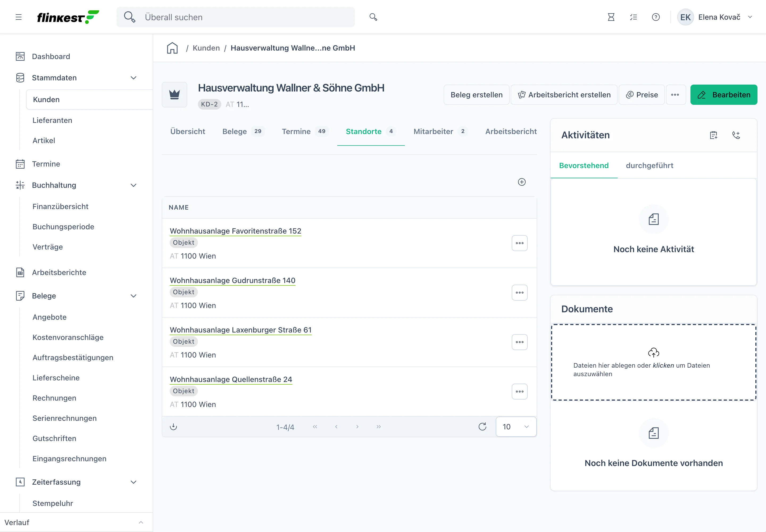Focus the Überall suchen search field
Viewport: 766px width, 532px height.
[235, 17]
